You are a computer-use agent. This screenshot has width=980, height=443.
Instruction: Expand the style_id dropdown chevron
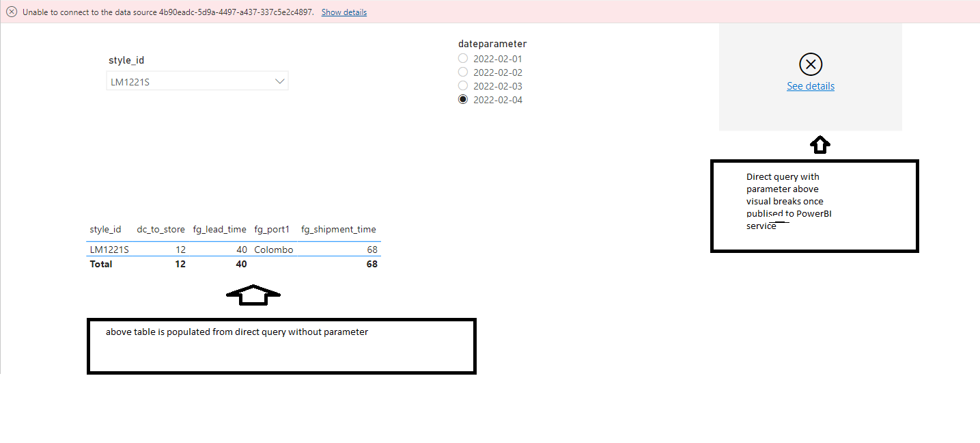279,81
